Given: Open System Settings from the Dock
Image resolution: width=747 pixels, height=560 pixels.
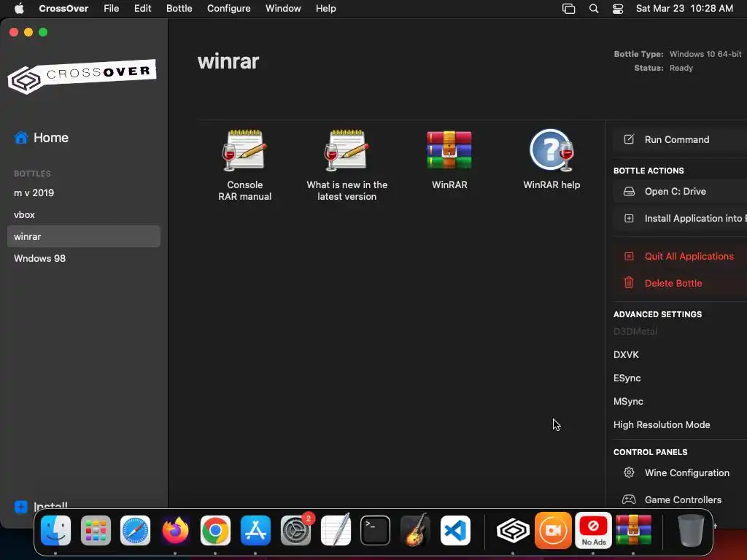Looking at the screenshot, I should [295, 530].
